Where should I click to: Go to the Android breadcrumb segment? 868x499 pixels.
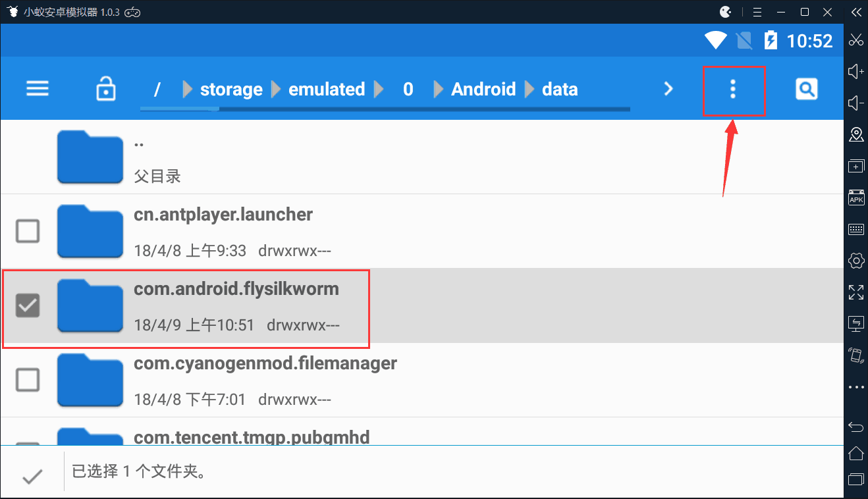click(483, 90)
